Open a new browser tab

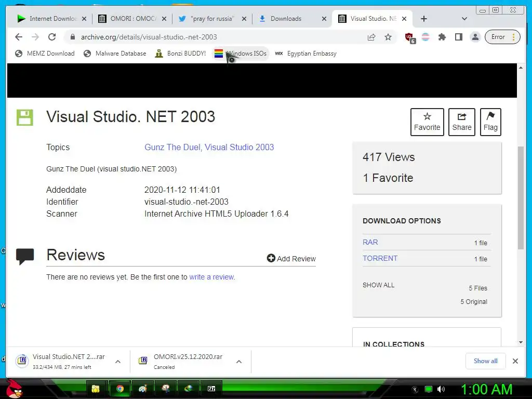(424, 19)
